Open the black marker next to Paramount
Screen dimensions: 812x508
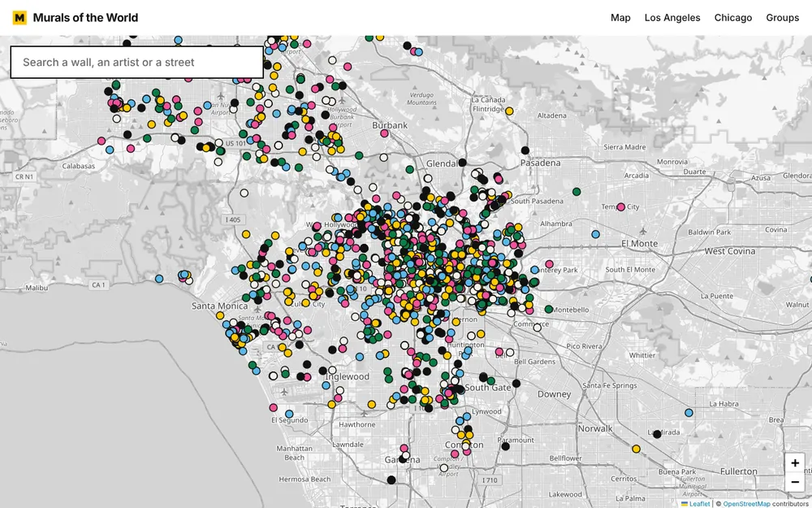[505, 446]
